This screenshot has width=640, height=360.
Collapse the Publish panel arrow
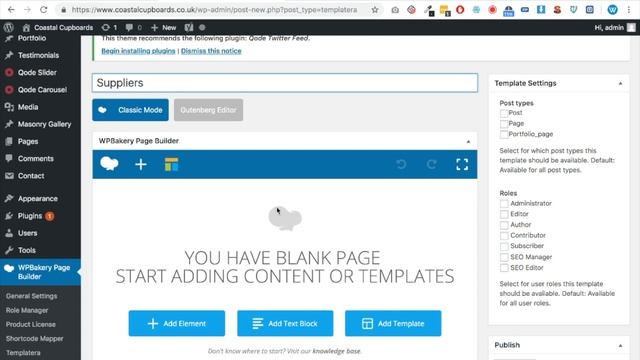(x=620, y=345)
